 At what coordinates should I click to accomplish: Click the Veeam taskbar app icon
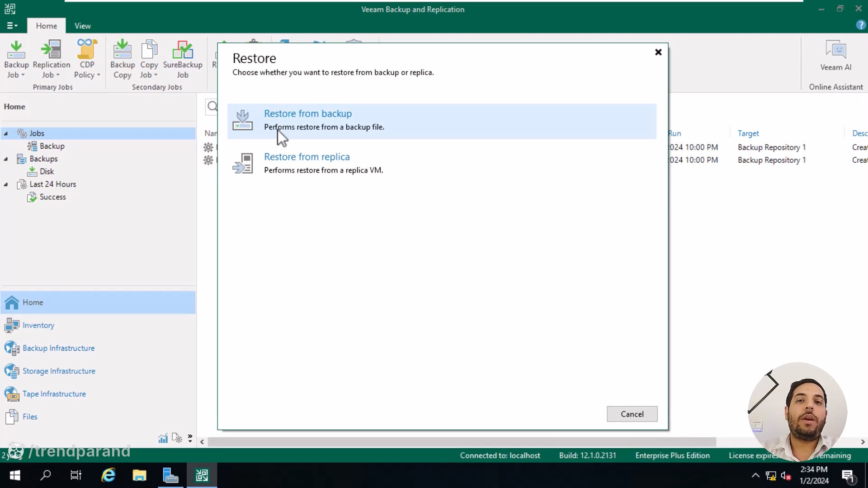click(x=202, y=475)
